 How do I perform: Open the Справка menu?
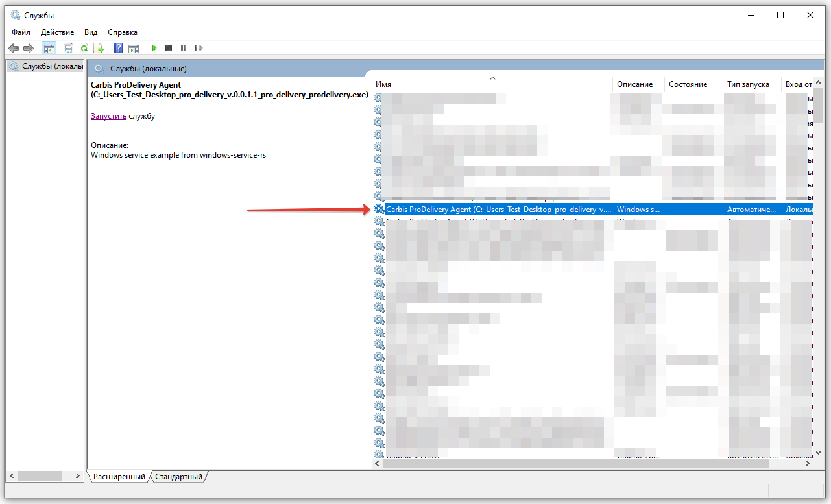point(123,32)
